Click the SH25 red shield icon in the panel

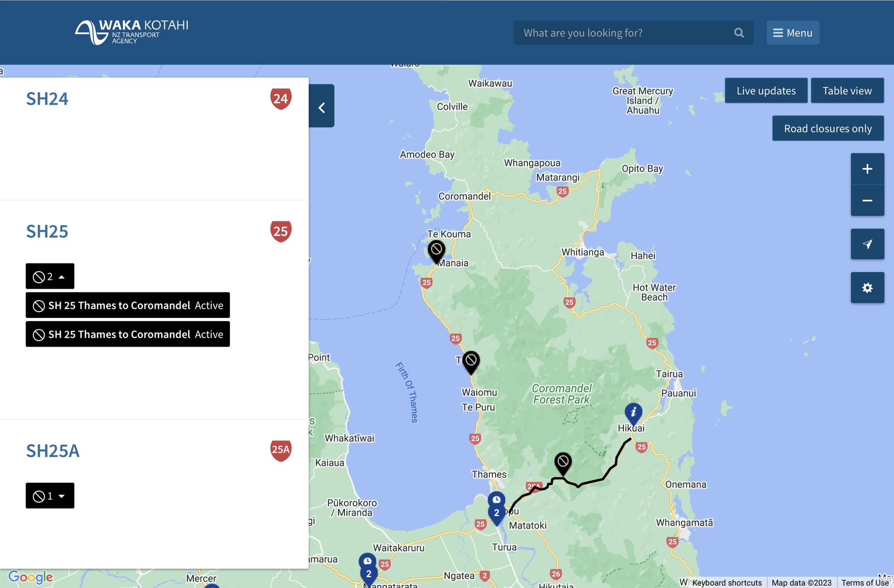tap(281, 231)
